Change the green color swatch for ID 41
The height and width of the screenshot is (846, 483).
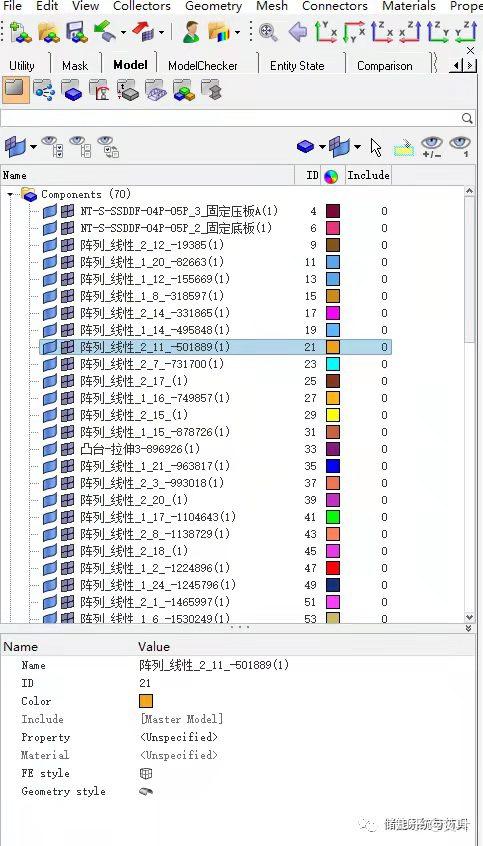332,517
